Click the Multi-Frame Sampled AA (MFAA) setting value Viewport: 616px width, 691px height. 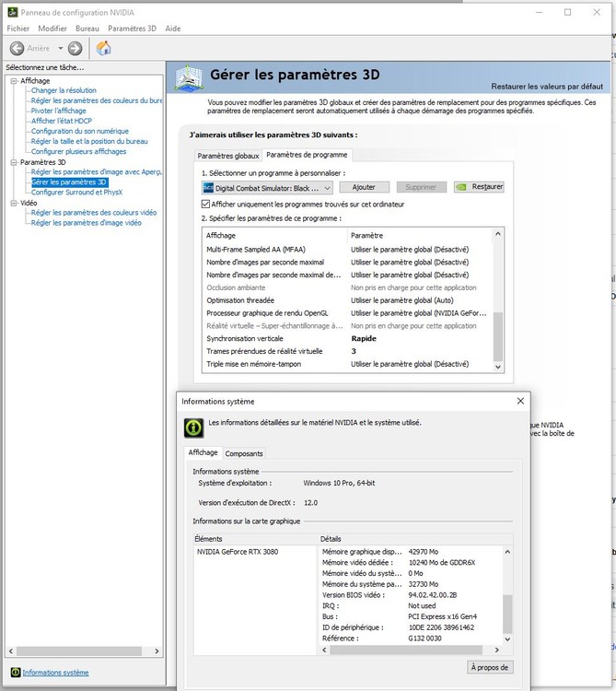point(410,250)
